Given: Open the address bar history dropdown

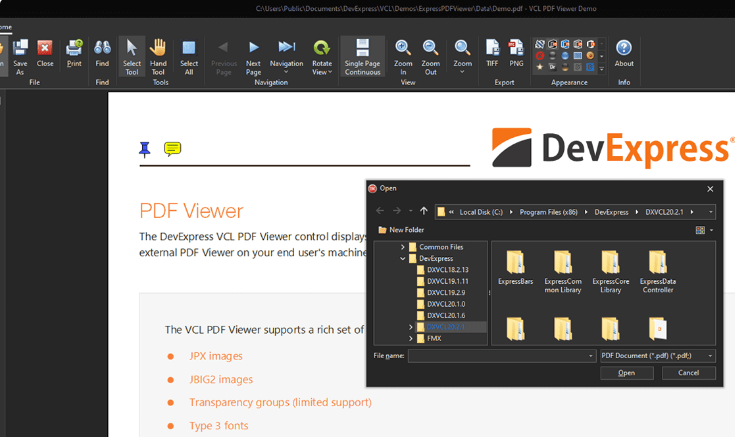Looking at the screenshot, I should click(711, 212).
